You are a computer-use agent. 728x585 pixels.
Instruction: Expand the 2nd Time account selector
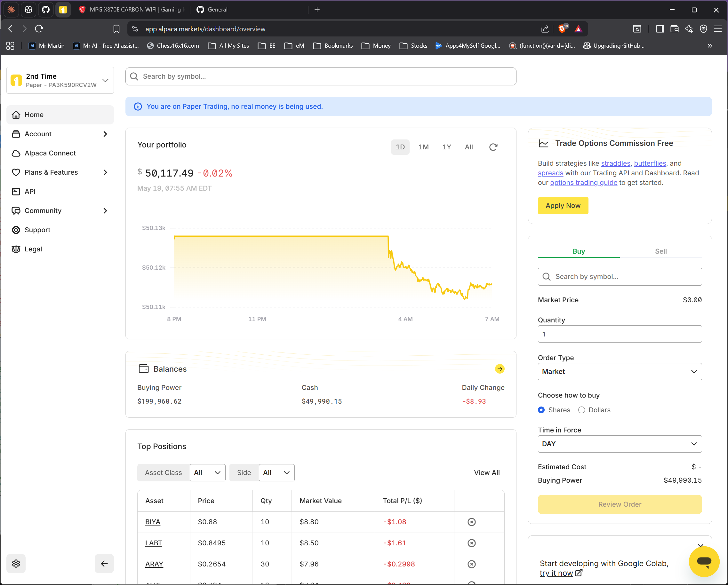pyautogui.click(x=60, y=80)
